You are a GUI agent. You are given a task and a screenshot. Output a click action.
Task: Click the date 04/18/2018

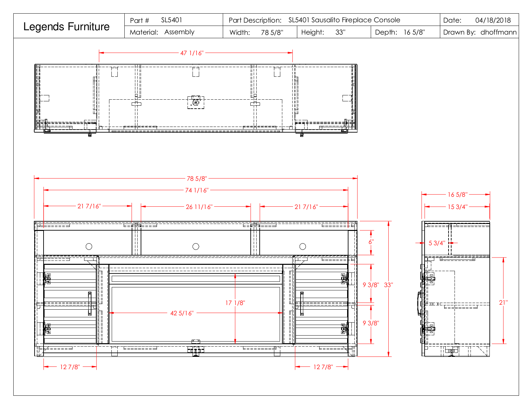(x=493, y=20)
